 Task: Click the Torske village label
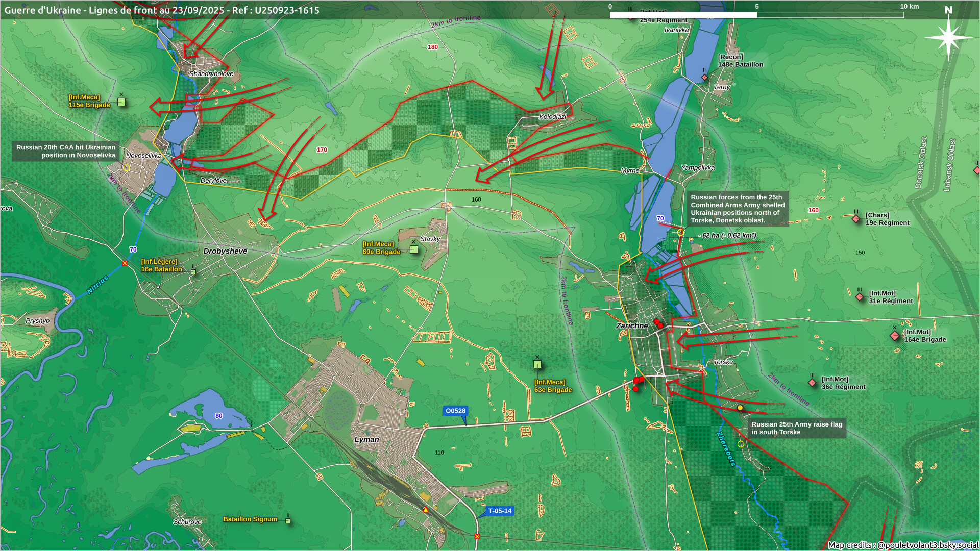click(x=723, y=362)
